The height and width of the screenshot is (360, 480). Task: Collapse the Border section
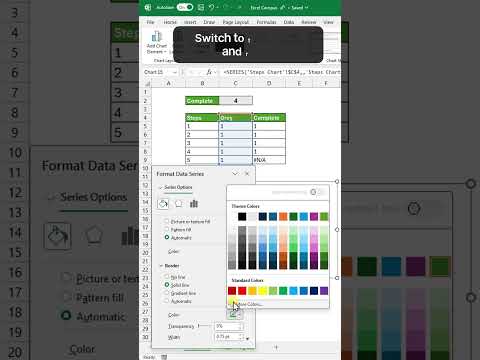pyautogui.click(x=161, y=266)
